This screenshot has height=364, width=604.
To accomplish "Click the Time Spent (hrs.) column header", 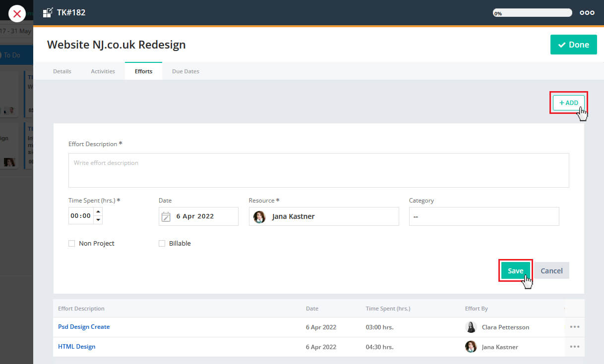I will tap(388, 309).
